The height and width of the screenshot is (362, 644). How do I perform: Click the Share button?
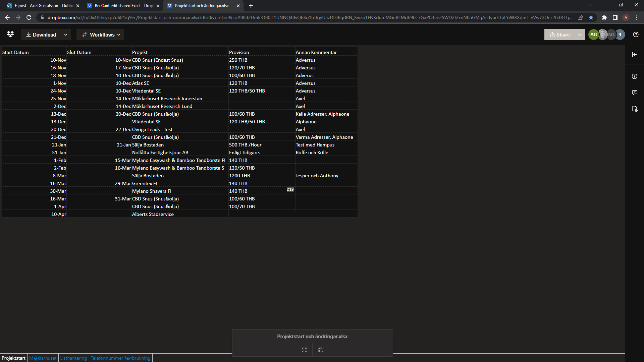(559, 35)
